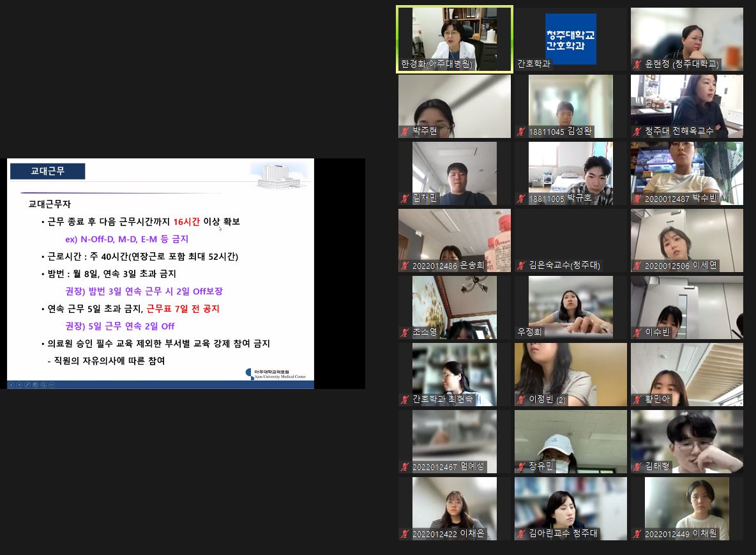Click the 간호학과 최현숙 name label

click(451, 399)
